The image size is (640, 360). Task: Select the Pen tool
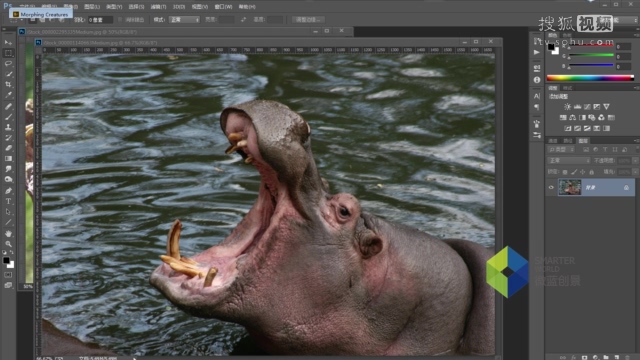pyautogui.click(x=8, y=191)
